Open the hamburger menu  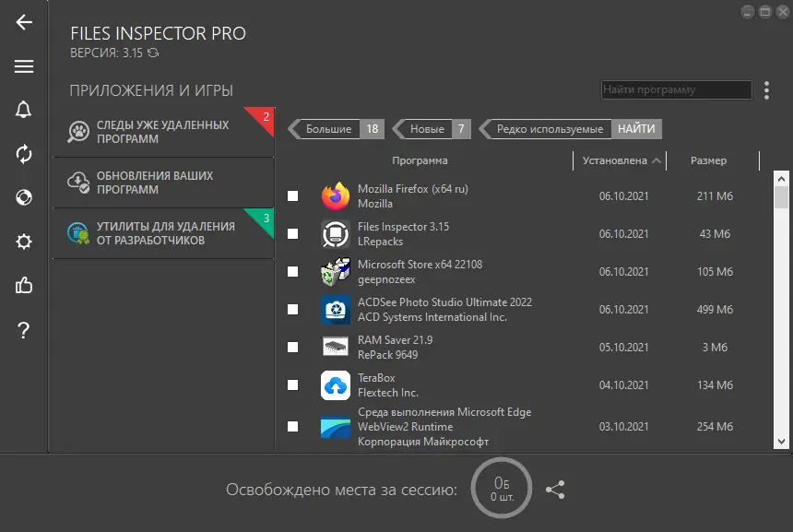pos(24,66)
